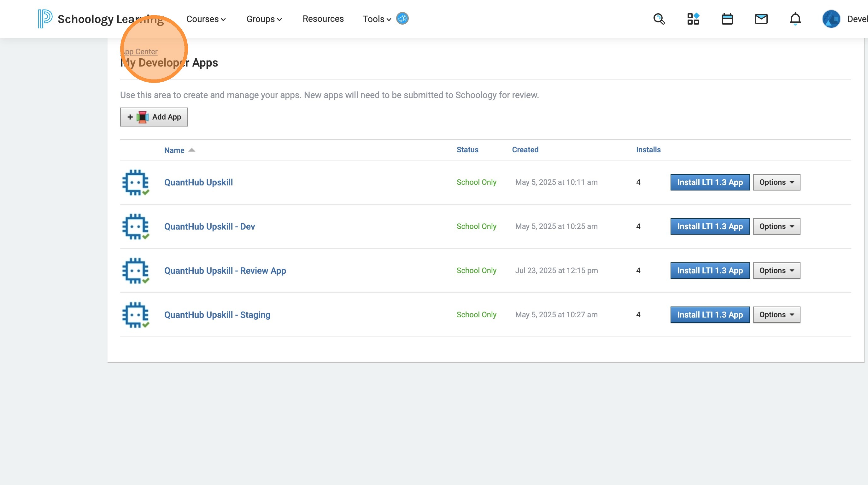This screenshot has width=868, height=485.
Task: Click the QuantHub Upskill - Dev app icon
Action: pyautogui.click(x=135, y=227)
